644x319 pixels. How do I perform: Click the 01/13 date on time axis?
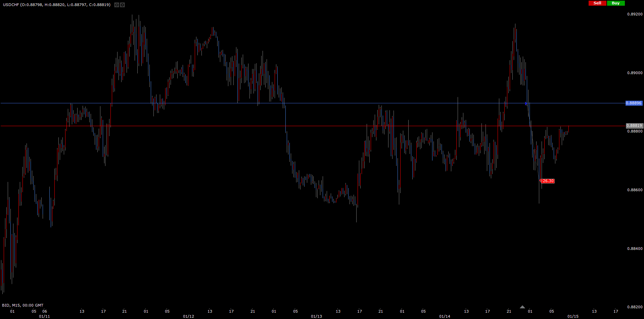tap(316, 316)
